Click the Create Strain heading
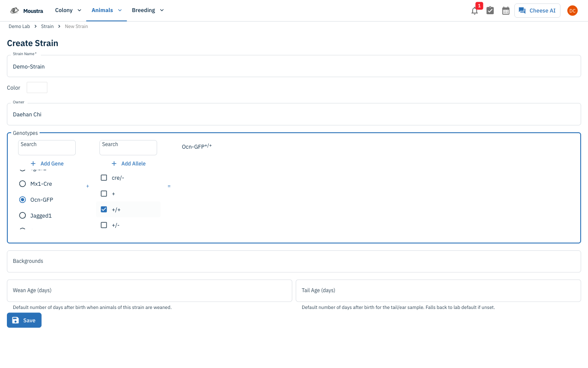588x368 pixels. coord(33,43)
